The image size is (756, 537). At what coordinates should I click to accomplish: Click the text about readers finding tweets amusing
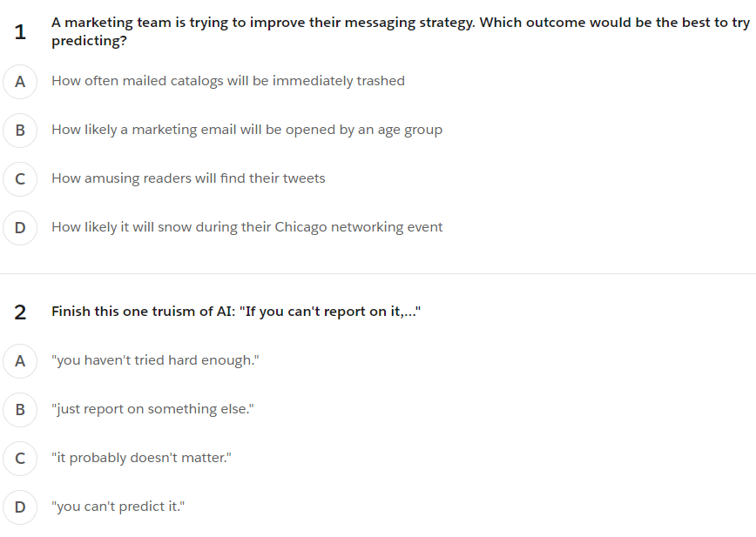point(188,178)
